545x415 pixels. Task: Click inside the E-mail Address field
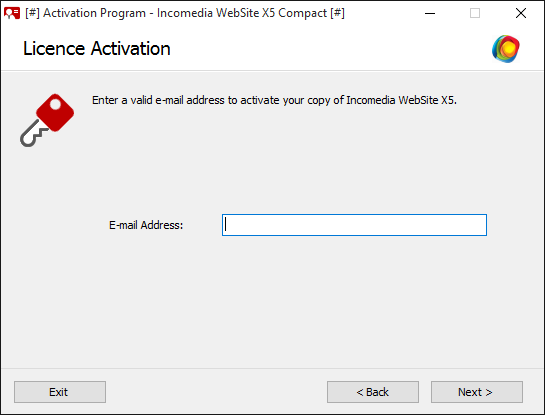pos(354,225)
